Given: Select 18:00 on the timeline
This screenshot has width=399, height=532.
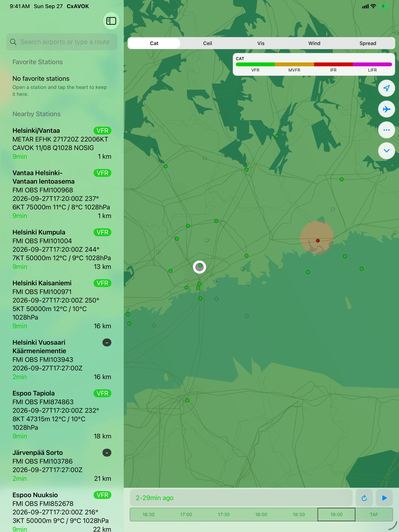Looking at the screenshot, I should tap(261, 514).
